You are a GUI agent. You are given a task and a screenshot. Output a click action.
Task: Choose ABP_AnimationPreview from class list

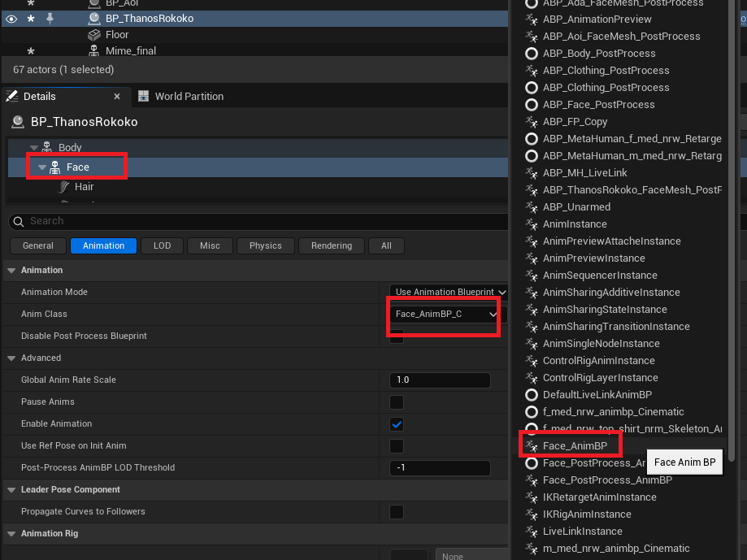pos(597,20)
